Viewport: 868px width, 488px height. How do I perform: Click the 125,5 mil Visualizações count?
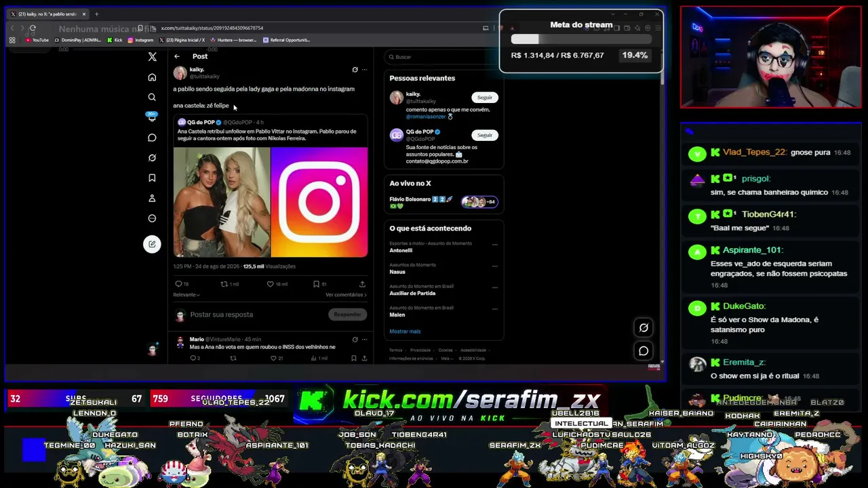point(269,266)
